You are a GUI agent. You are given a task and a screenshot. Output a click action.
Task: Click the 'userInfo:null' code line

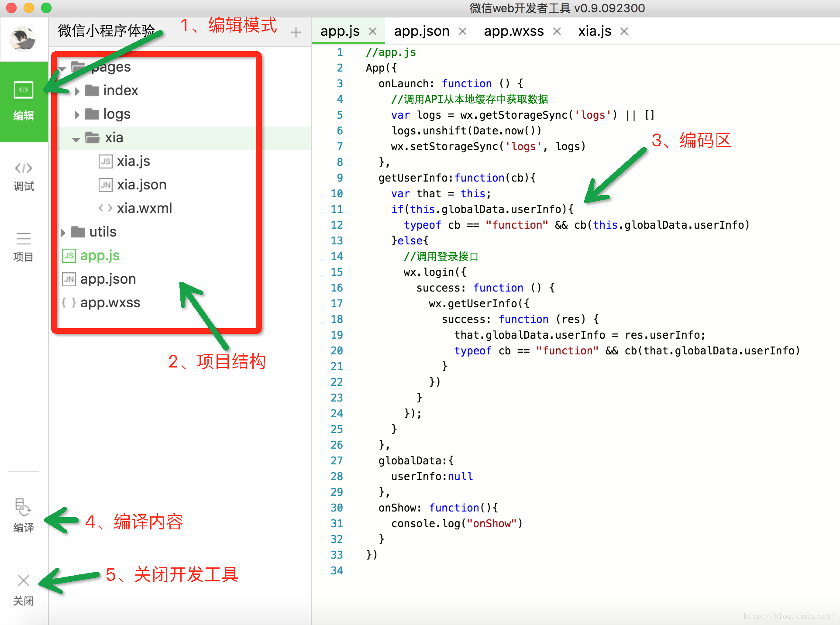pos(432,477)
